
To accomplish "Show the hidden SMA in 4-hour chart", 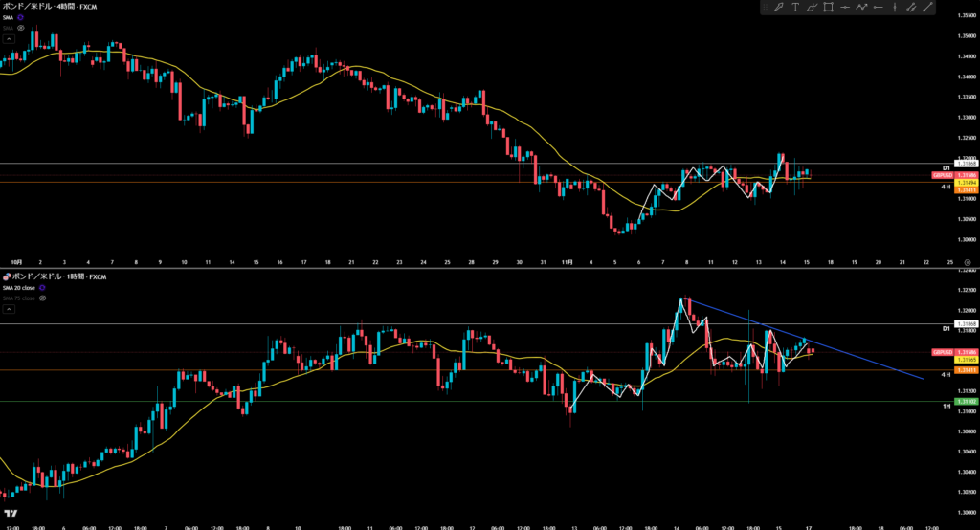I will tap(20, 29).
